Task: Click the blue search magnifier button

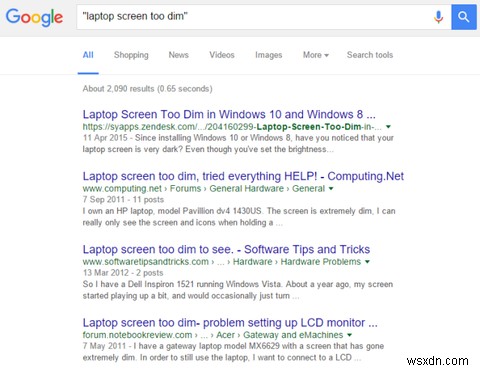Action: click(464, 17)
